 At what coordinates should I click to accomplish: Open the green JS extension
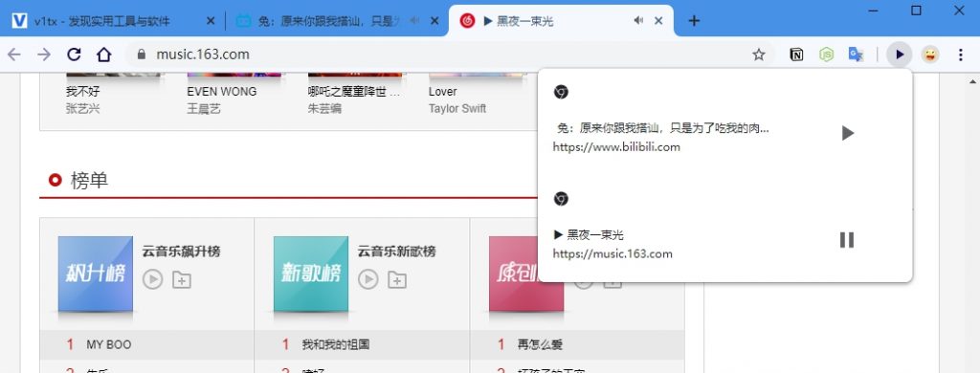pyautogui.click(x=826, y=55)
